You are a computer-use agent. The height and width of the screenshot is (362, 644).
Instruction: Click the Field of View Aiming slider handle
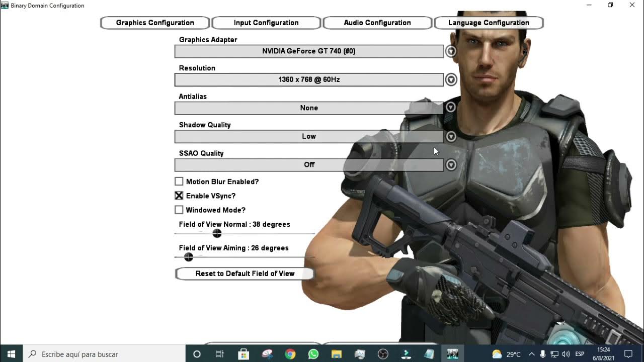click(189, 257)
